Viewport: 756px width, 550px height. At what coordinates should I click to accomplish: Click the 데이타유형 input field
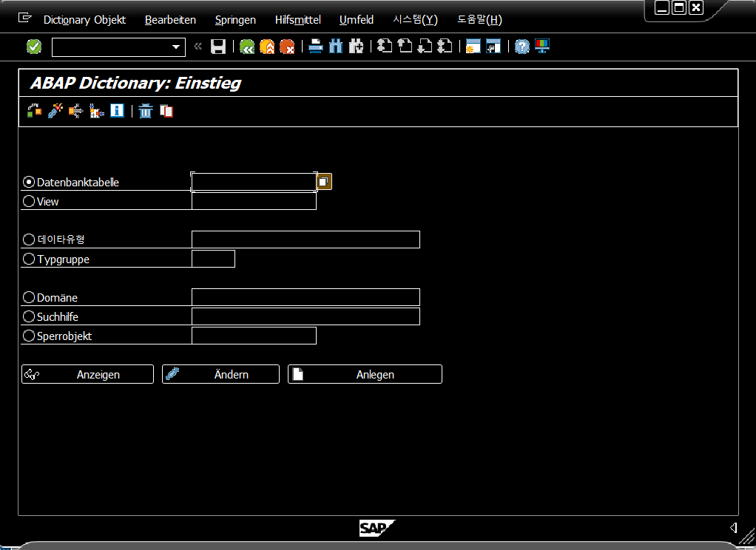[306, 240]
